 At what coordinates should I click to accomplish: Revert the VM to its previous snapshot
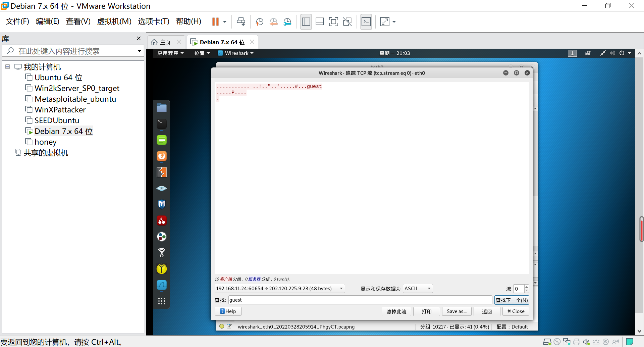274,22
